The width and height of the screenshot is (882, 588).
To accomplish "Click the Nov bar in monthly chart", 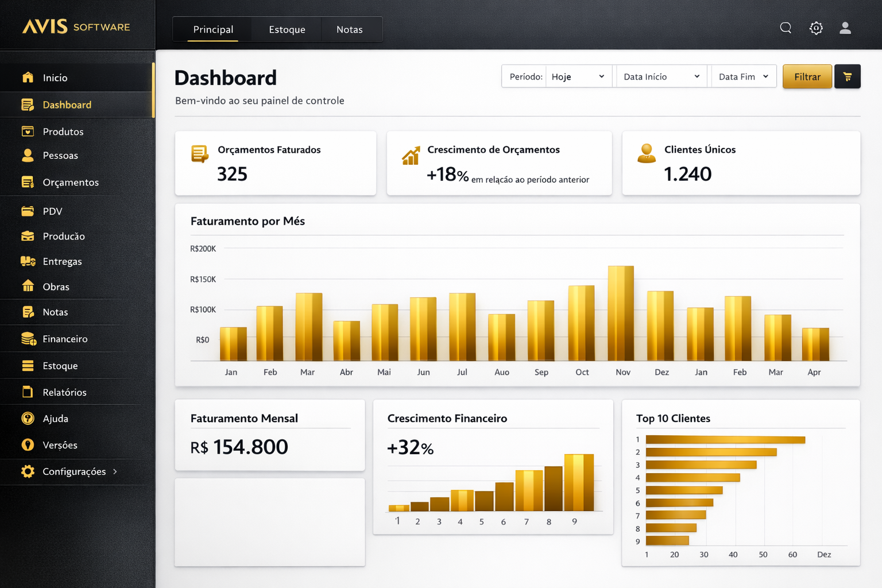I will tap(621, 313).
